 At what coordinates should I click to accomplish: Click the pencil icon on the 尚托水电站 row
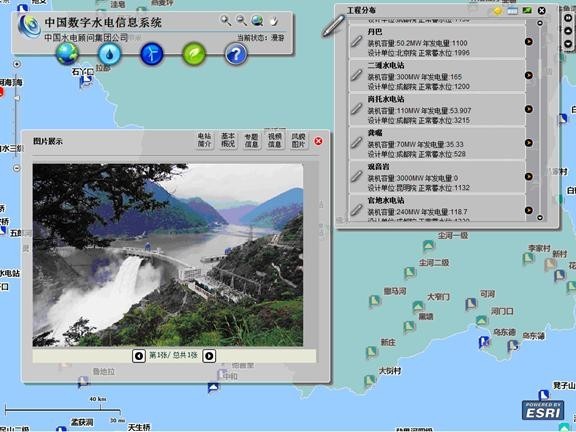click(356, 109)
